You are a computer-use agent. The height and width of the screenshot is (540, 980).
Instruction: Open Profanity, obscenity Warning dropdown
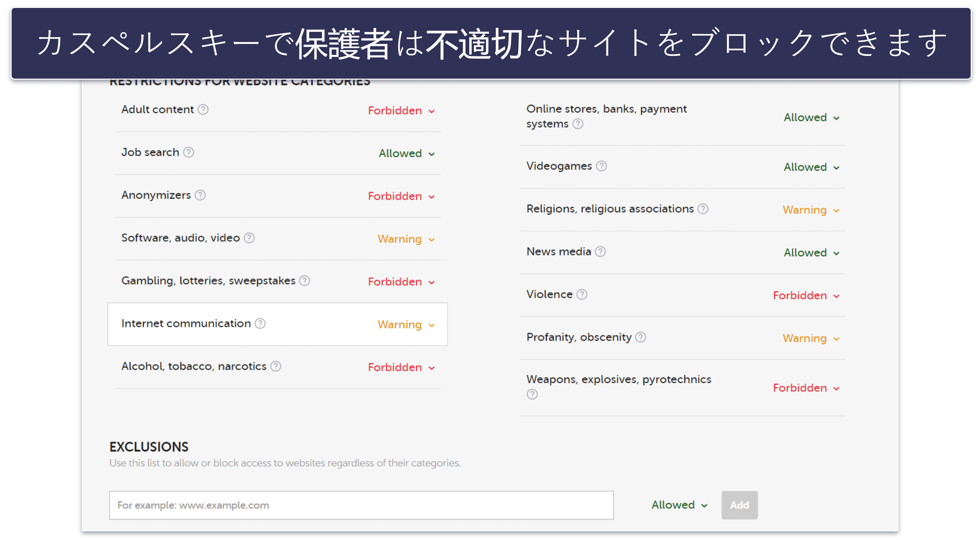point(812,338)
